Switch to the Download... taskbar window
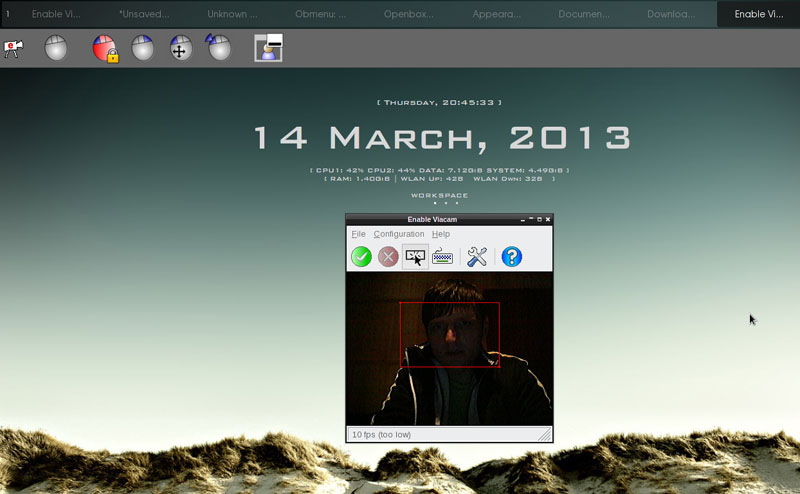 coord(670,14)
